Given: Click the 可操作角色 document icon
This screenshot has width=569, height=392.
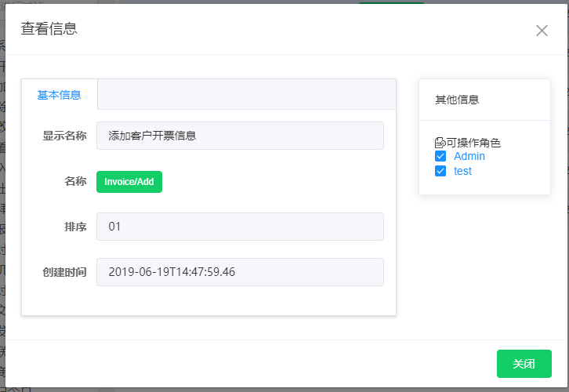Looking at the screenshot, I should point(440,143).
